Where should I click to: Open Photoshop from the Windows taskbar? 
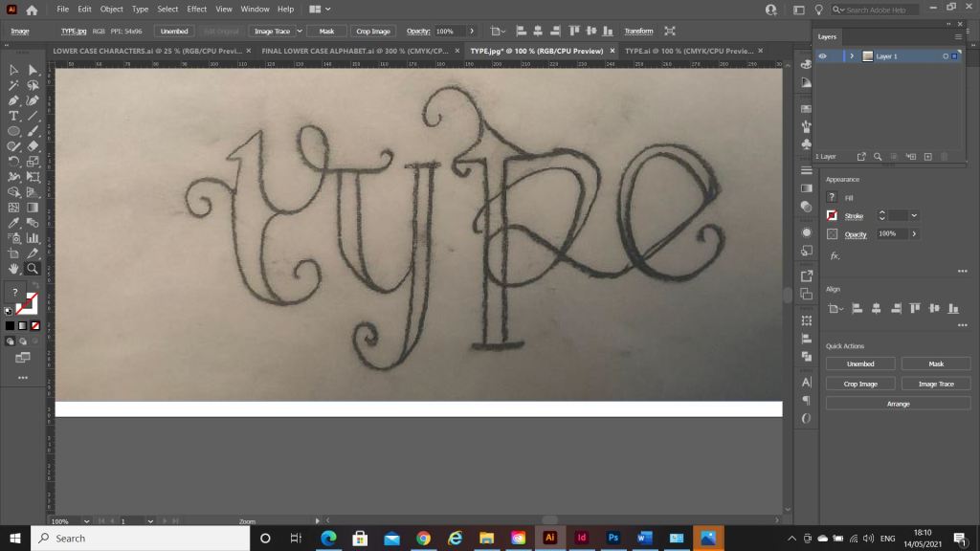[x=612, y=538]
